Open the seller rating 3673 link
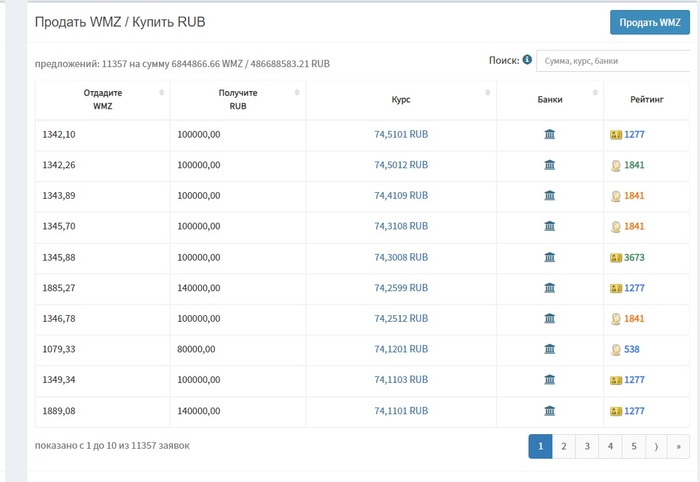The width and height of the screenshot is (700, 482). [634, 257]
